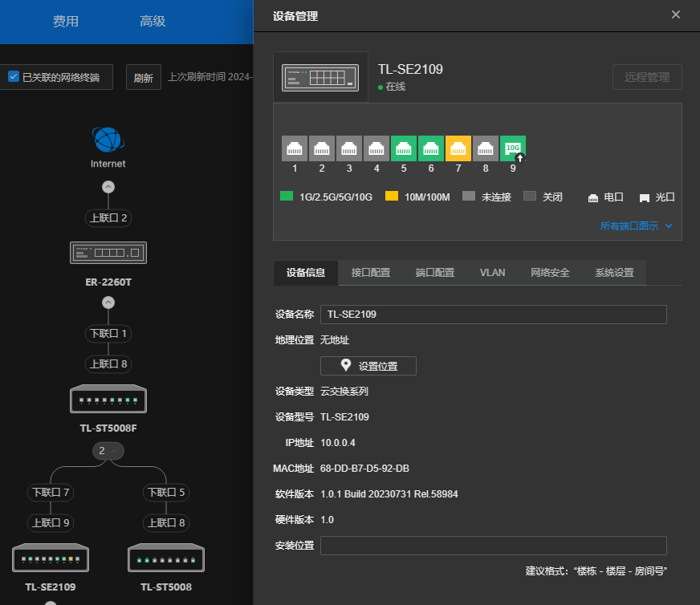Click green port 6 icon

(431, 148)
